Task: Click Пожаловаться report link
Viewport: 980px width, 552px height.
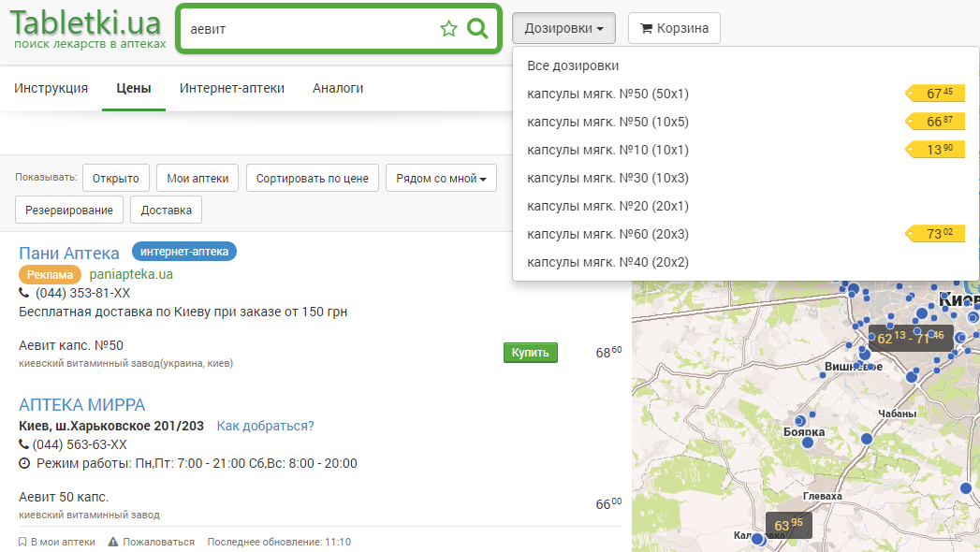Action: tap(152, 542)
